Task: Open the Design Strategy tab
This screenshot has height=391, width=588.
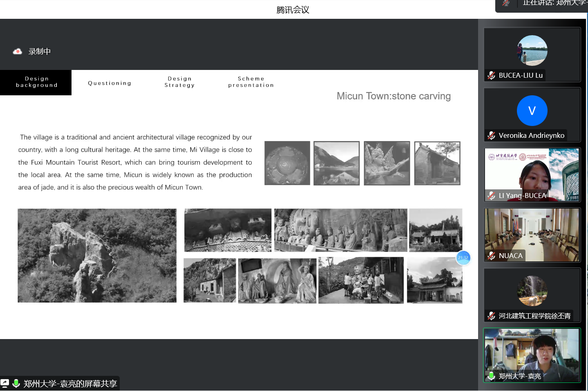Action: (x=179, y=82)
